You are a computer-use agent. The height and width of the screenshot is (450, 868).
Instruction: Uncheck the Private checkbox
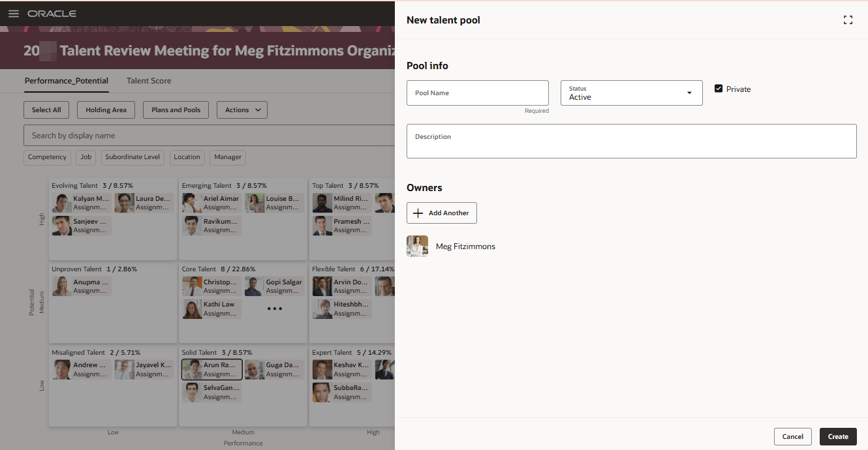point(719,89)
